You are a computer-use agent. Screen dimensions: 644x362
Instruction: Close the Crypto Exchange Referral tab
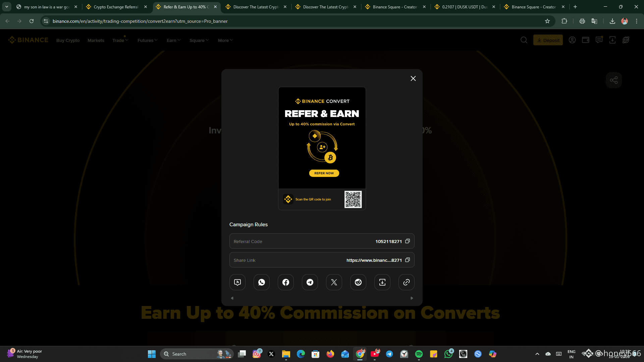[146, 7]
